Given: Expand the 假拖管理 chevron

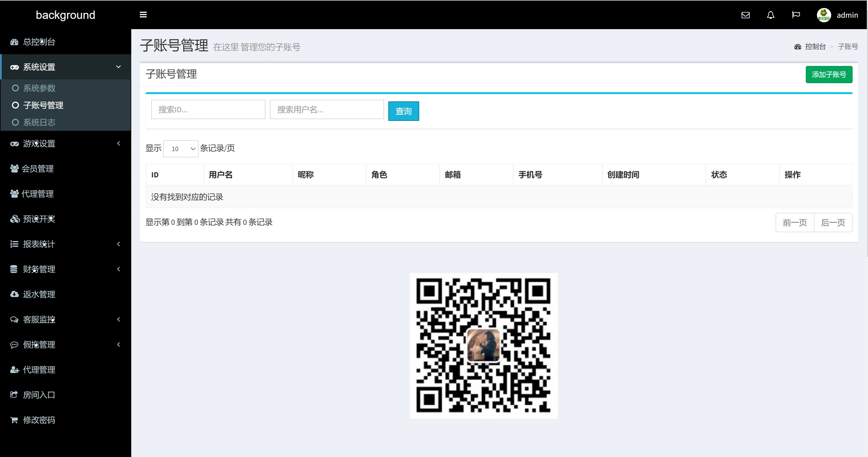Looking at the screenshot, I should coord(119,344).
